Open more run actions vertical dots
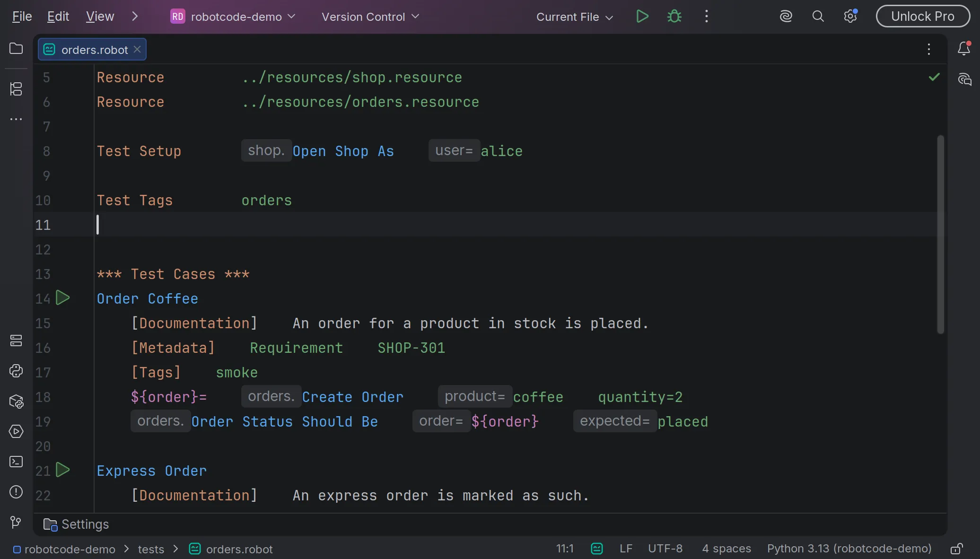Screen dimensions: 980x559 tap(706, 17)
